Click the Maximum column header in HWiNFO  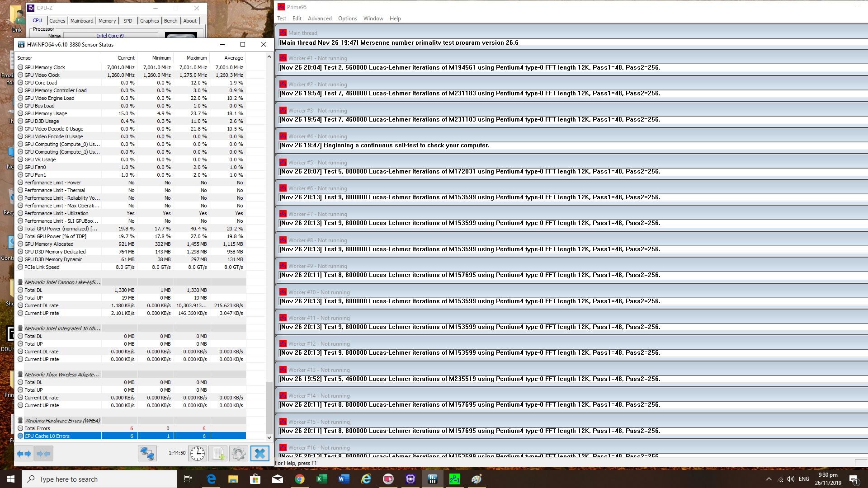pyautogui.click(x=192, y=58)
